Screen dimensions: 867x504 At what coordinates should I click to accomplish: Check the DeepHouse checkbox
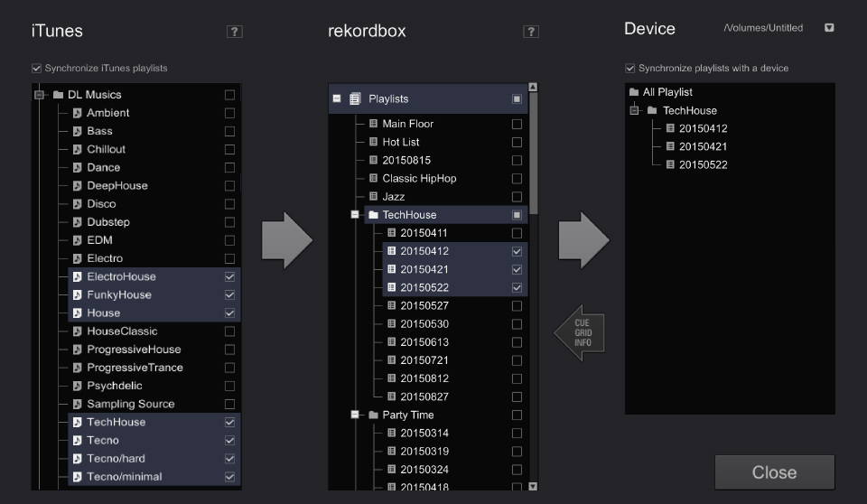coord(229,186)
